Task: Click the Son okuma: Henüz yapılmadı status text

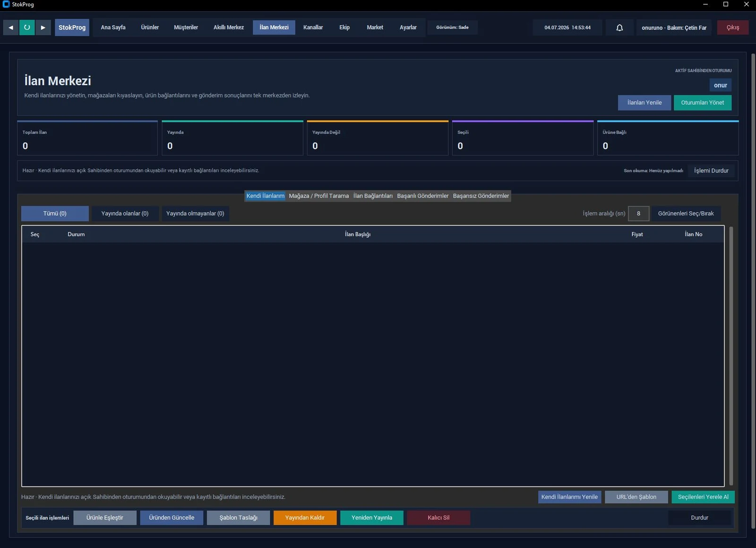Action: pyautogui.click(x=653, y=171)
